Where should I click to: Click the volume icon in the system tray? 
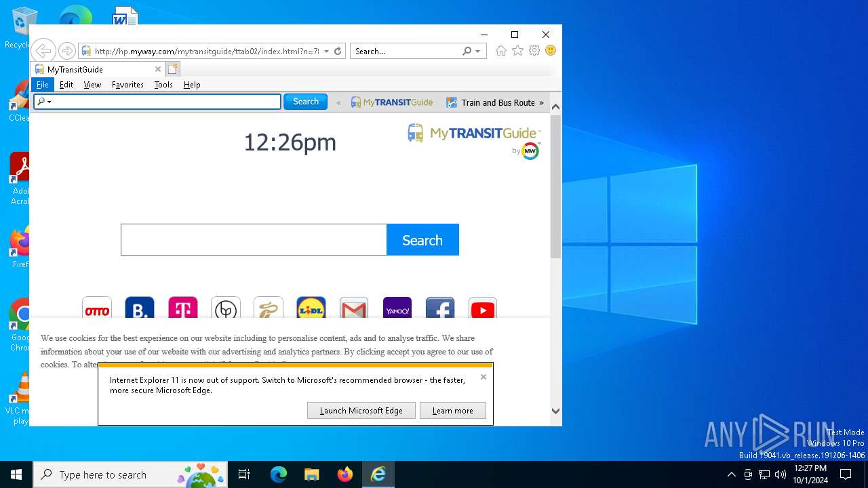(781, 474)
